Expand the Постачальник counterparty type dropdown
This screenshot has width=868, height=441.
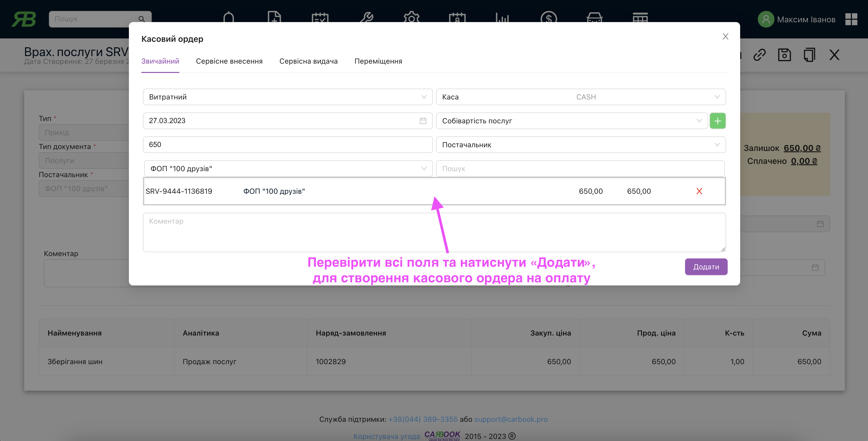(x=581, y=145)
